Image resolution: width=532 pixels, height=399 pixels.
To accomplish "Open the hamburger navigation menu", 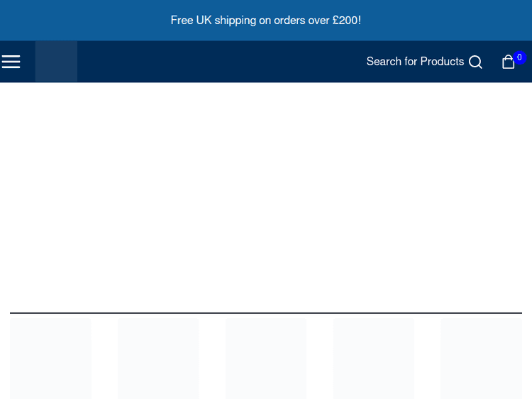I will point(11,62).
